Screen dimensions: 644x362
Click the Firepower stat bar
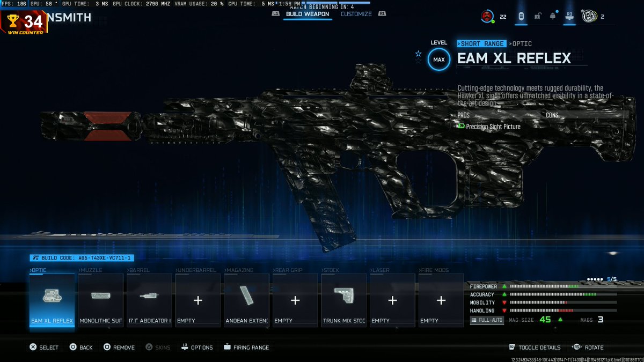click(x=563, y=286)
